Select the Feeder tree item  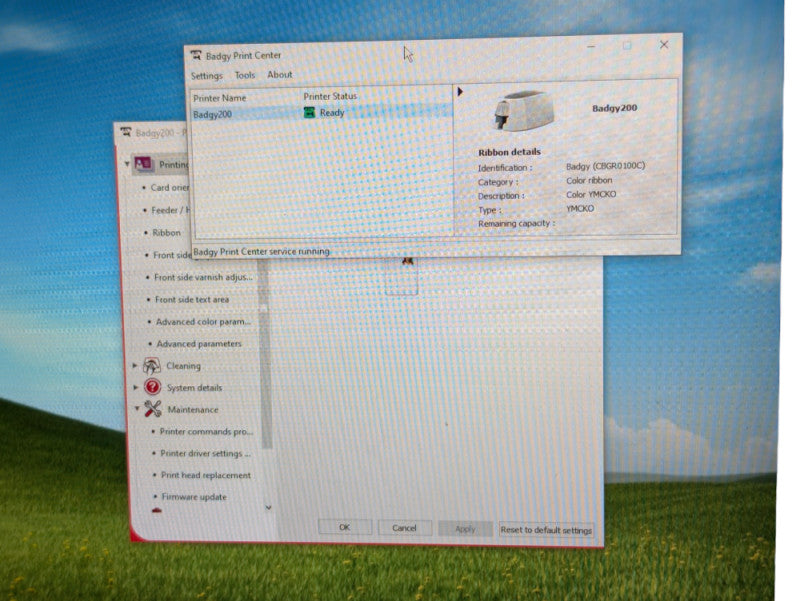170,210
